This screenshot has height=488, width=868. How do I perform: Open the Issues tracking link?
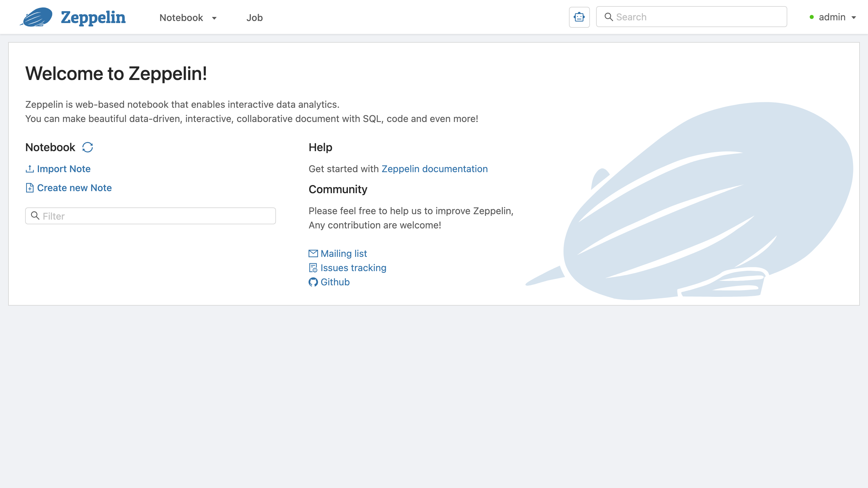coord(353,268)
